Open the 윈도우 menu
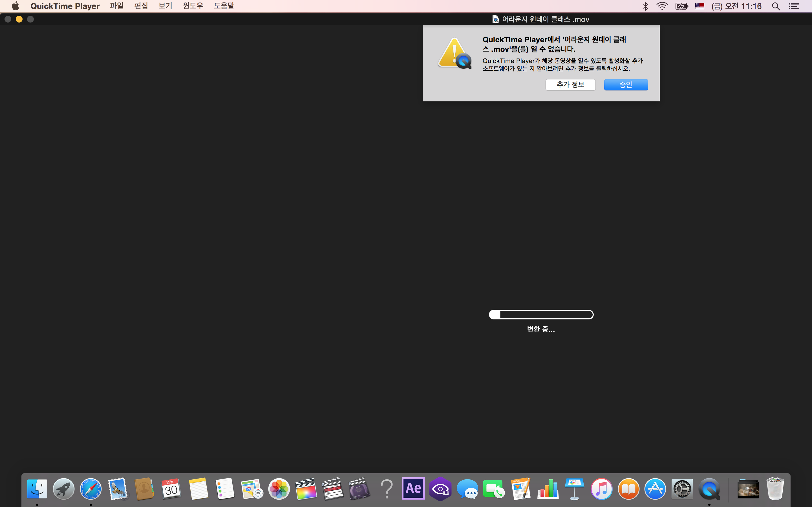Screen dimensions: 812x507 point(193,6)
